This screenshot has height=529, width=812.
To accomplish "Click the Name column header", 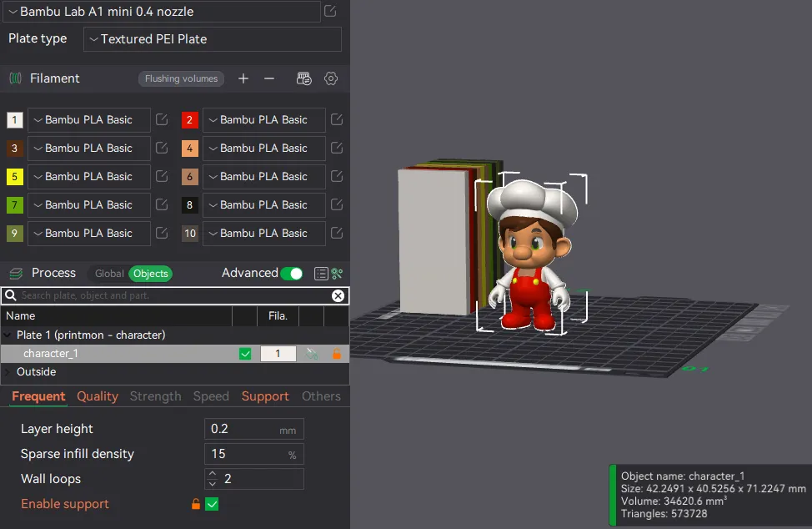I will (117, 316).
